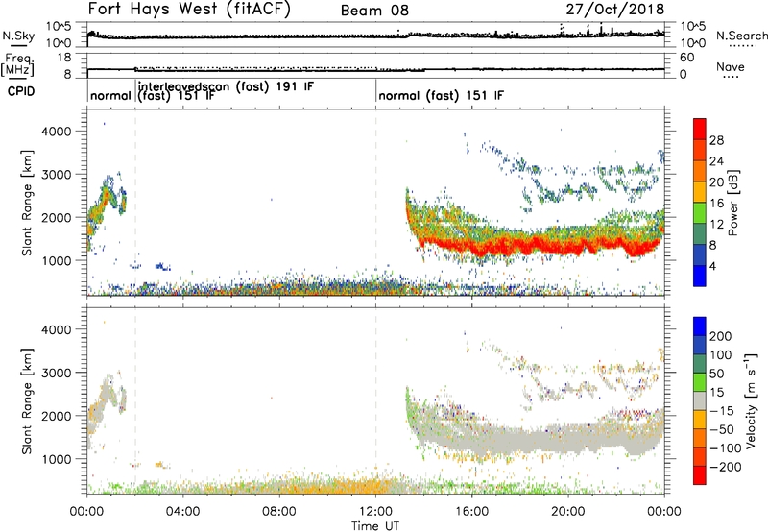This screenshot has width=768, height=532.
Task: Click the 'normal (fast) 151 IF' CPID text
Action: click(x=441, y=96)
